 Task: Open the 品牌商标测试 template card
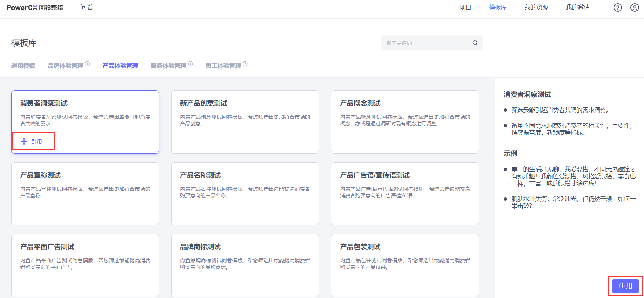click(245, 265)
